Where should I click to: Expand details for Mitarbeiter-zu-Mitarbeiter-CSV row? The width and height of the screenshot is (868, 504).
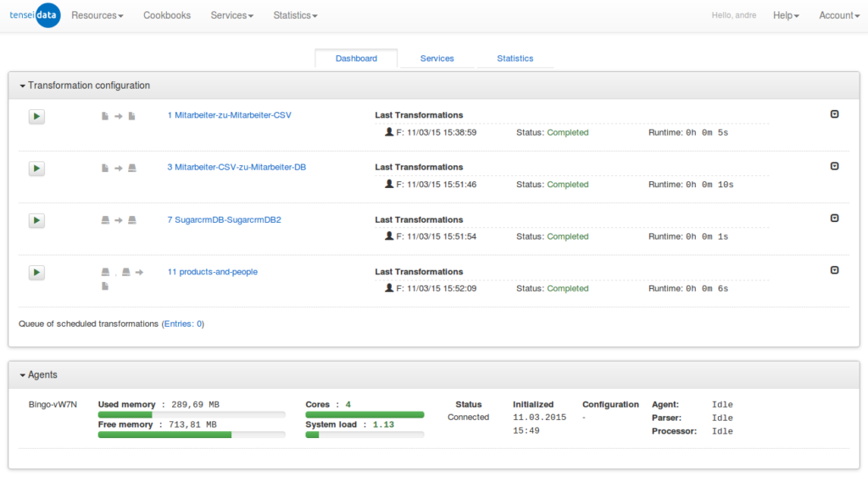click(x=835, y=114)
